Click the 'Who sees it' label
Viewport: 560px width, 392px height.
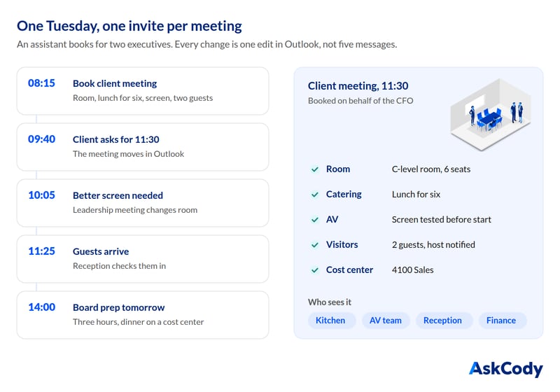click(329, 302)
